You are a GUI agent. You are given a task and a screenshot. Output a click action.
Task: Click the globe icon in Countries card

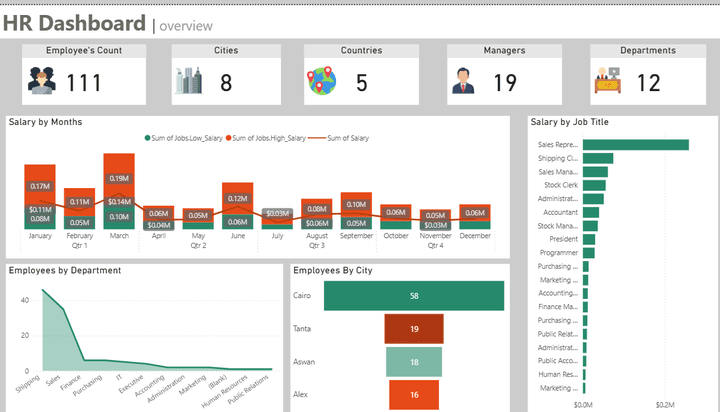[322, 81]
